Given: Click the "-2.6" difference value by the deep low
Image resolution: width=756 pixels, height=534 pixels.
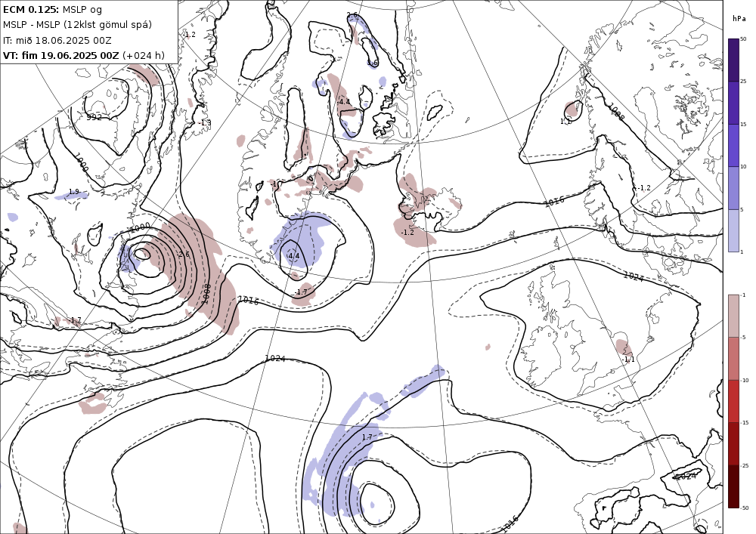Looking at the screenshot, I should pos(183,255).
